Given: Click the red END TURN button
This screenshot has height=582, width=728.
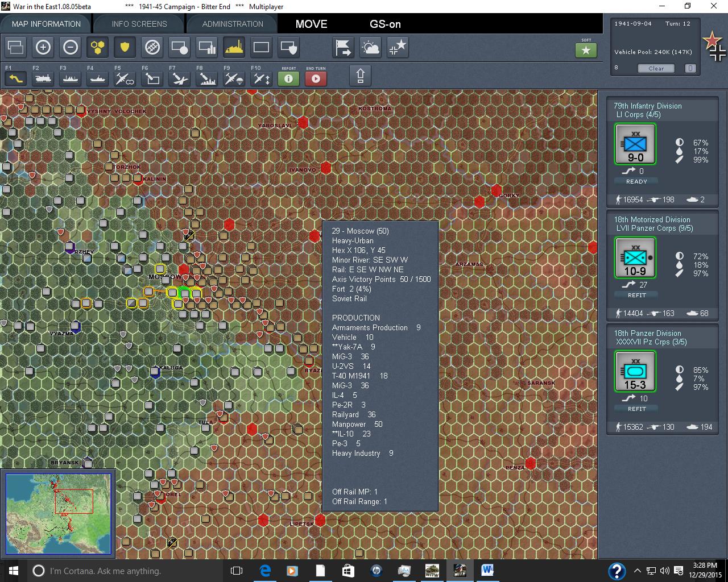Looking at the screenshot, I should 316,78.
